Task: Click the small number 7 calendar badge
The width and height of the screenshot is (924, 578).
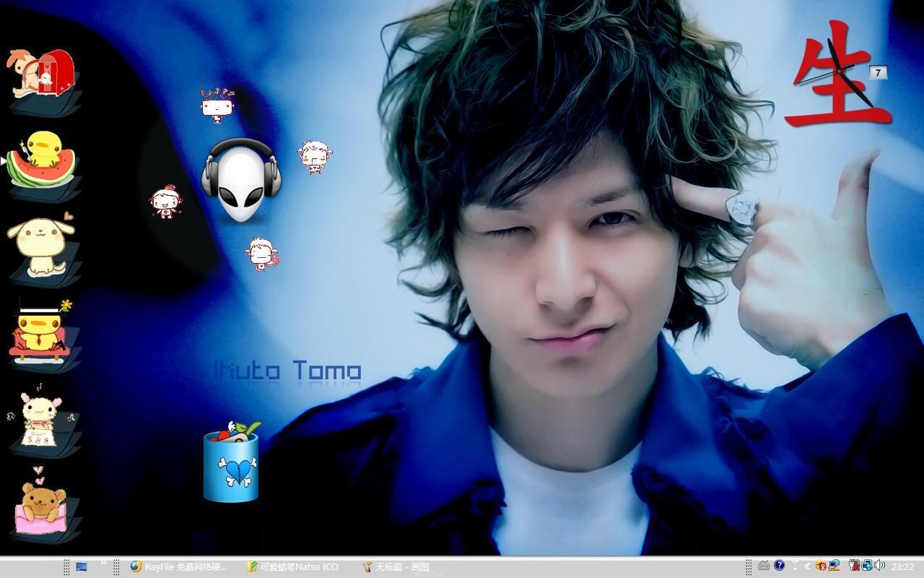Action: coord(878,72)
